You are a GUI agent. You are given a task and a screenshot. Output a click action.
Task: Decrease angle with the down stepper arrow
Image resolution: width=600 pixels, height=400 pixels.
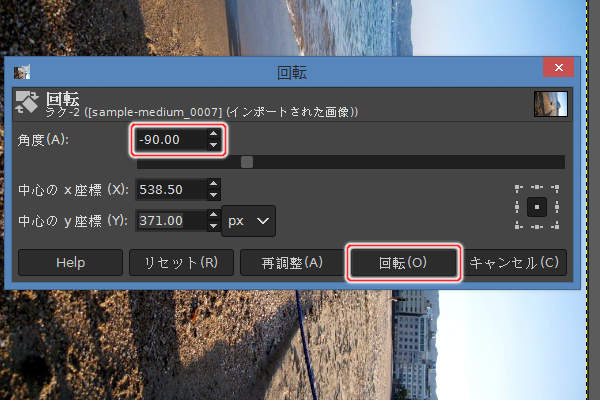click(x=214, y=145)
